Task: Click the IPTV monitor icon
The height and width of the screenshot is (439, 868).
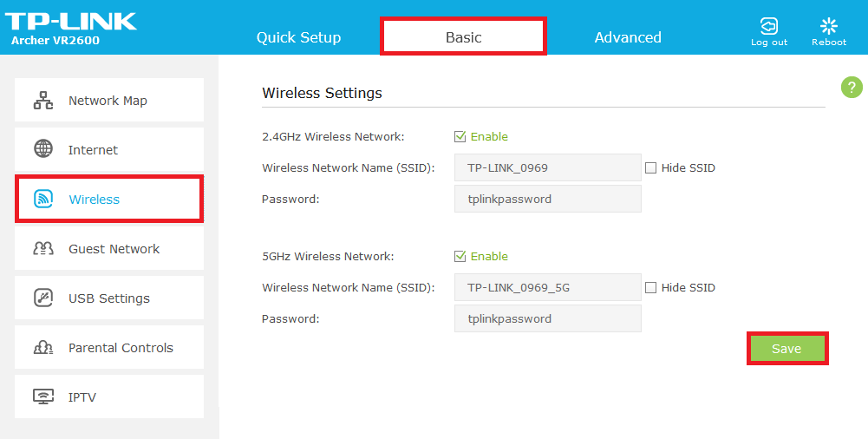Action: 43,396
